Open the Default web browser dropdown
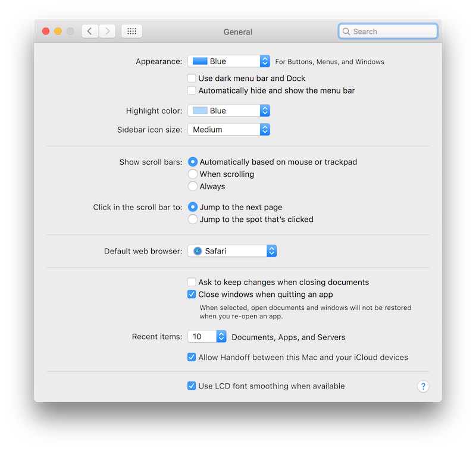 233,251
